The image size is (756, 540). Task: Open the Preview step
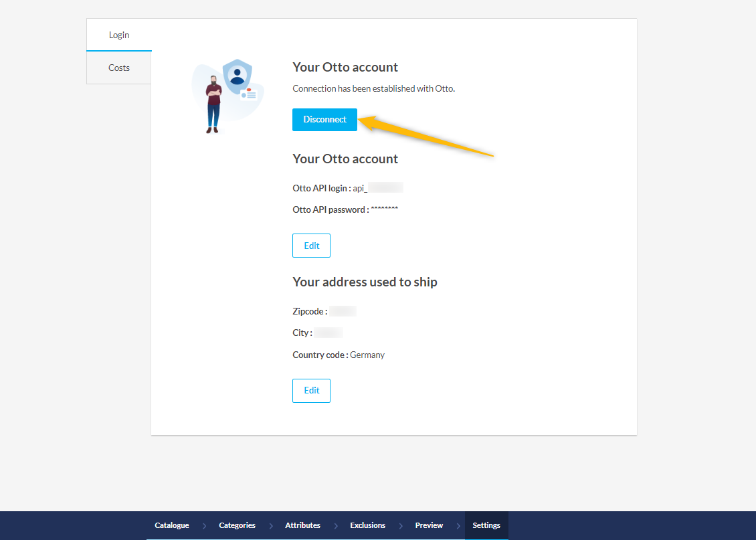pos(429,525)
